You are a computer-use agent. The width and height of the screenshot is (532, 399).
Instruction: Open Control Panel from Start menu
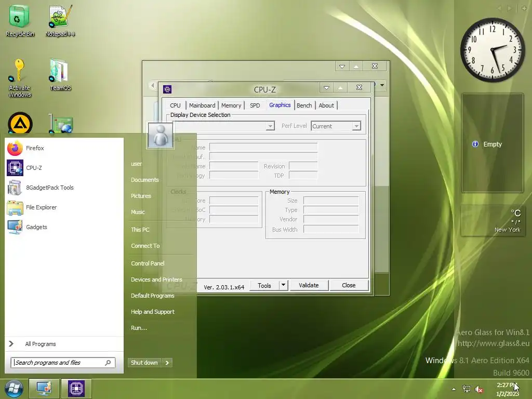click(x=148, y=263)
